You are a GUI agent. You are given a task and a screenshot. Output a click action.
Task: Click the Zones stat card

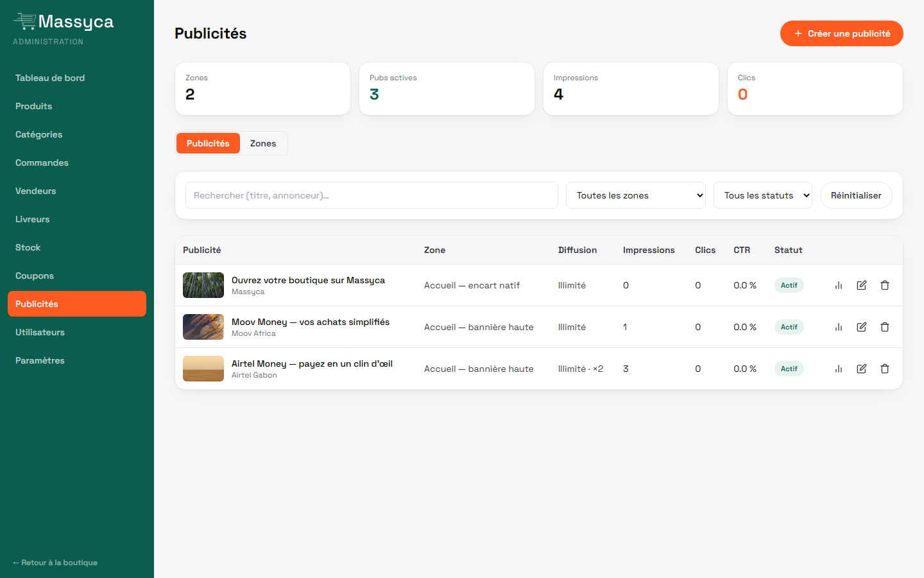[262, 89]
